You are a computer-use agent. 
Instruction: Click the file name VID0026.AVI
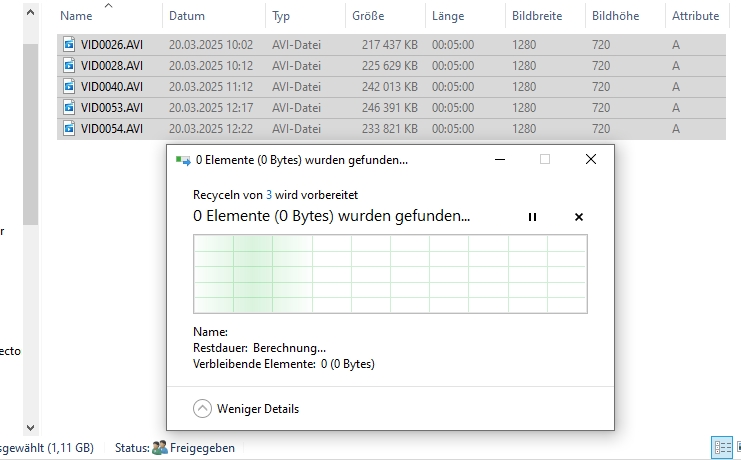tap(112, 44)
